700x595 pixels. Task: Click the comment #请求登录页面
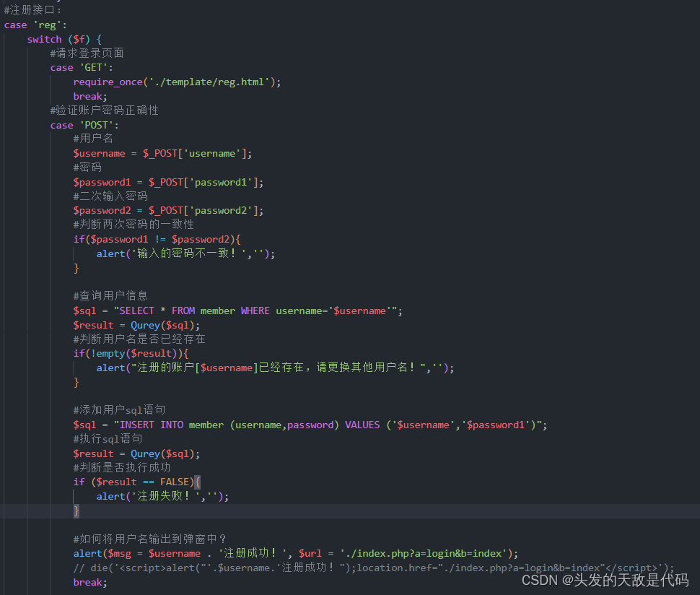(87, 53)
